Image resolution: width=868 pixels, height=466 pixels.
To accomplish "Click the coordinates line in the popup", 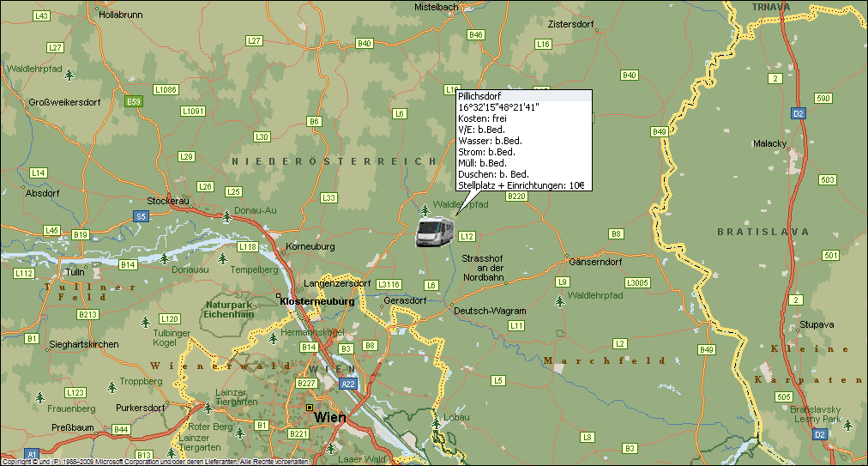I will (x=497, y=107).
